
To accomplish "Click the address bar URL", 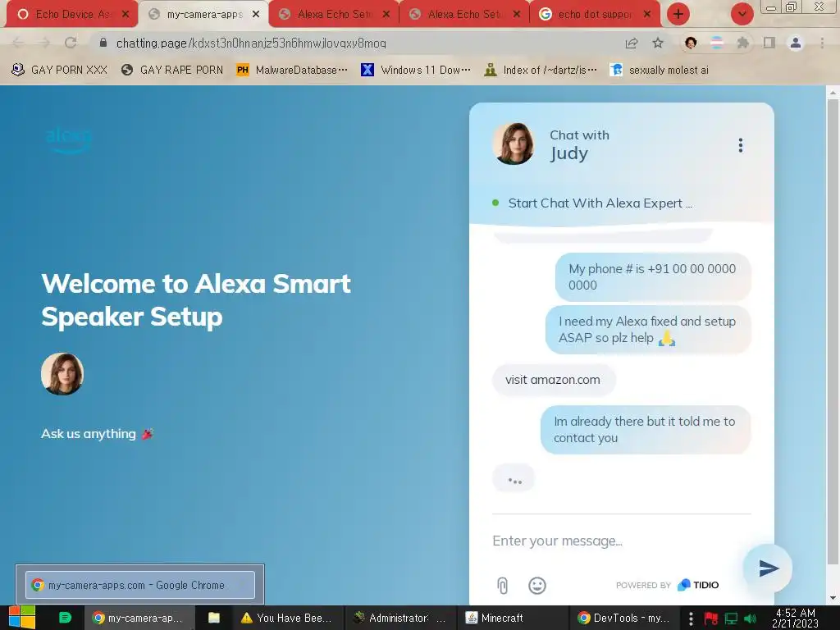I will click(251, 43).
